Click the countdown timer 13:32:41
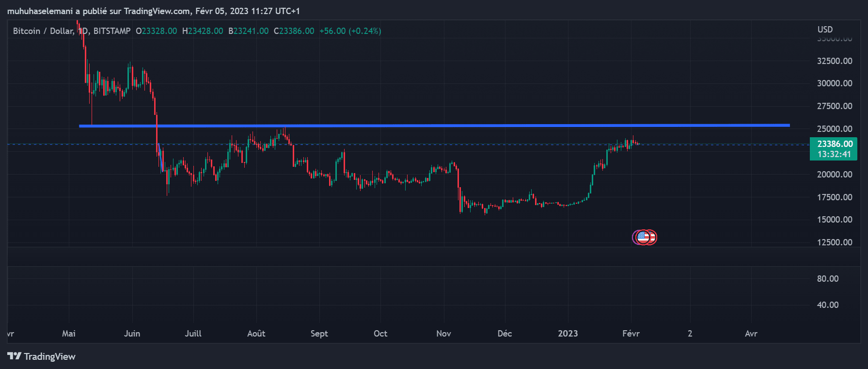 coord(834,154)
